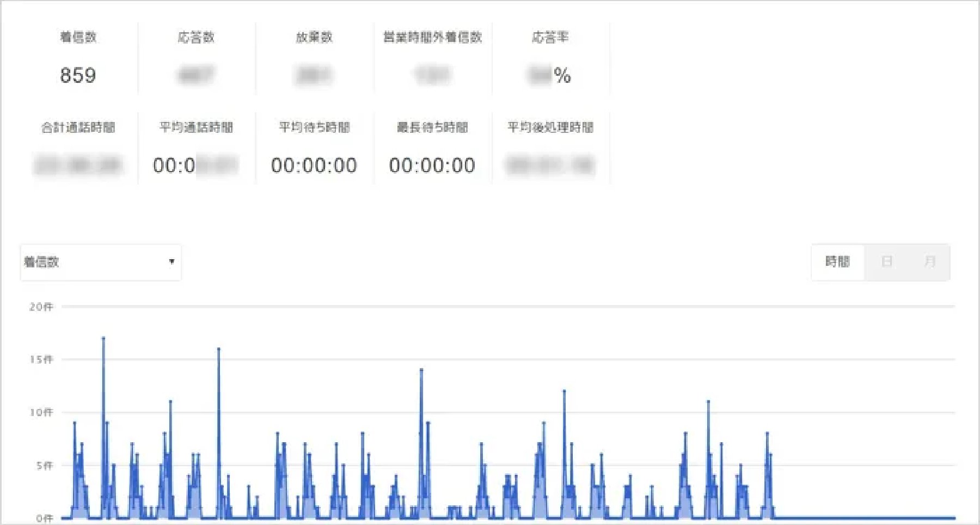Click the 10件 y-axis label
This screenshot has width=980, height=525.
[x=41, y=412]
